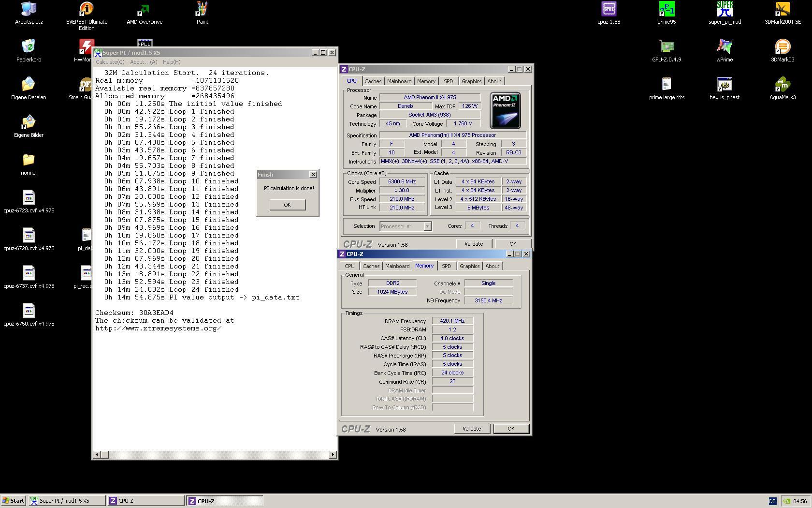Expand the Processor #1 selection dropdown
This screenshot has height=508, width=812.
[427, 226]
